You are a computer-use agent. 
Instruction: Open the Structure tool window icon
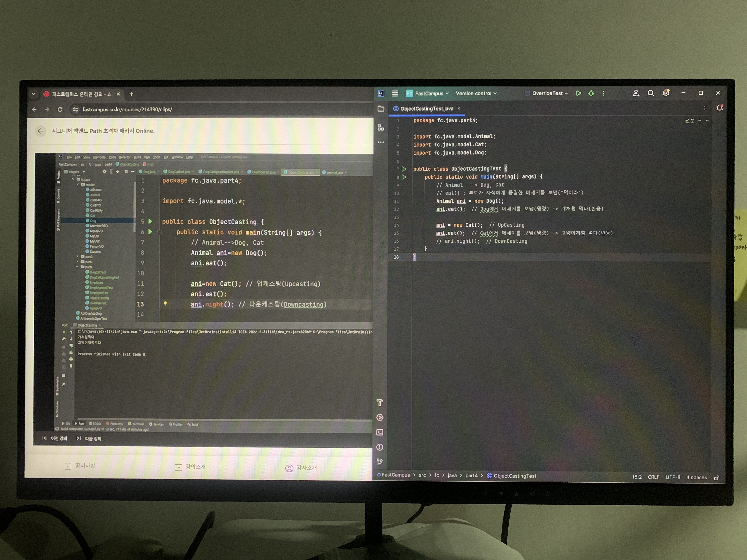(381, 128)
